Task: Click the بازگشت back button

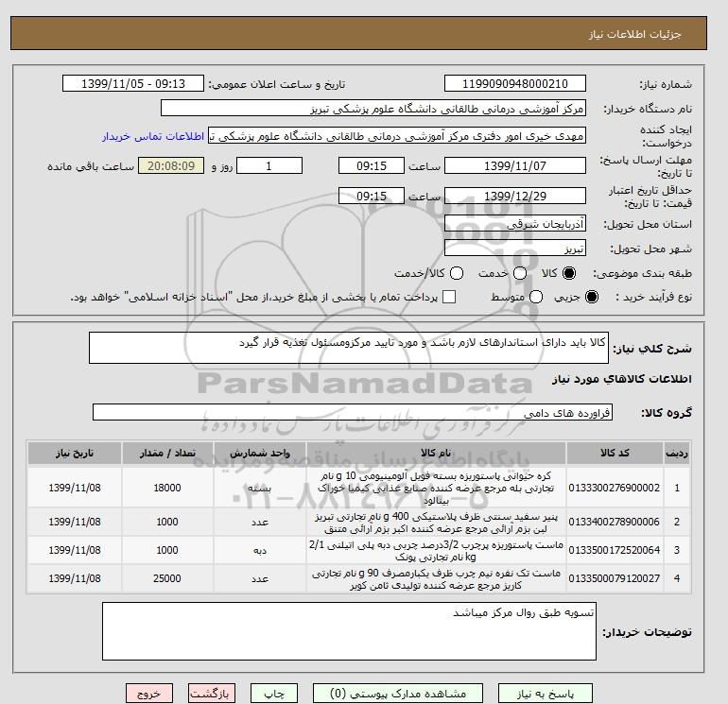Action: tap(212, 694)
